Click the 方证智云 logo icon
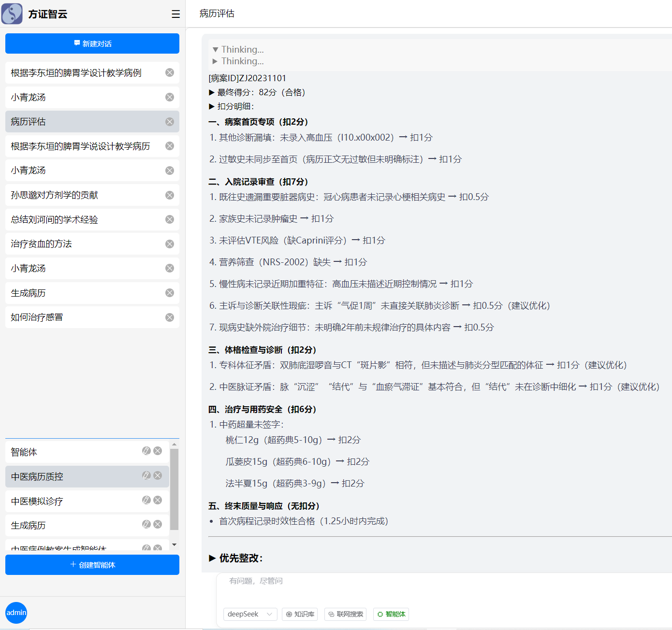 click(12, 14)
